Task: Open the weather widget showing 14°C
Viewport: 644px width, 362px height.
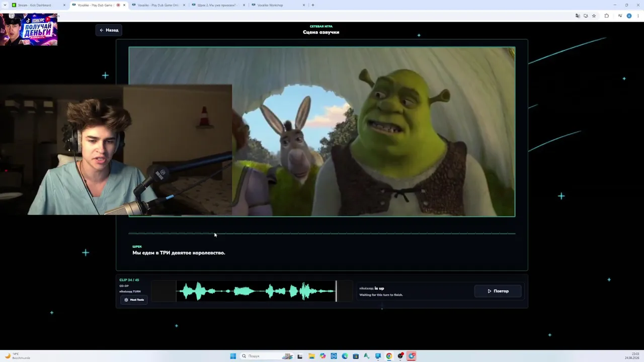Action: point(18,356)
